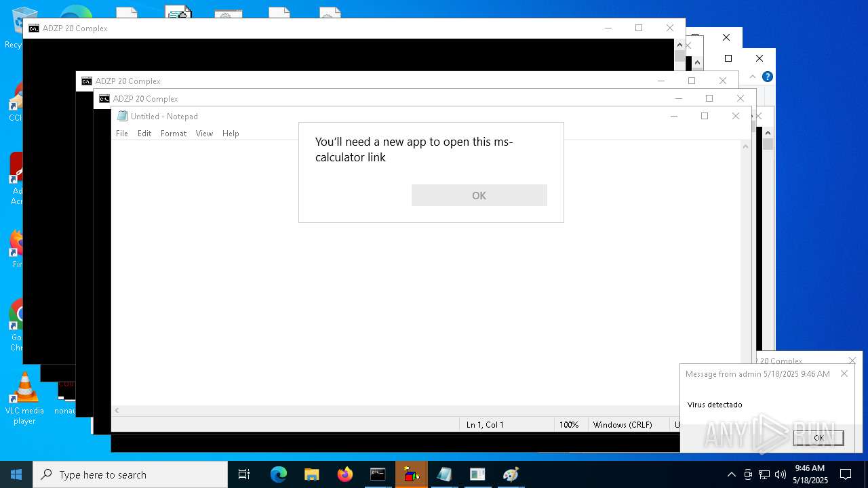Image resolution: width=868 pixels, height=488 pixels.
Task: Switch to the colorful cube taskbar app
Action: (411, 474)
